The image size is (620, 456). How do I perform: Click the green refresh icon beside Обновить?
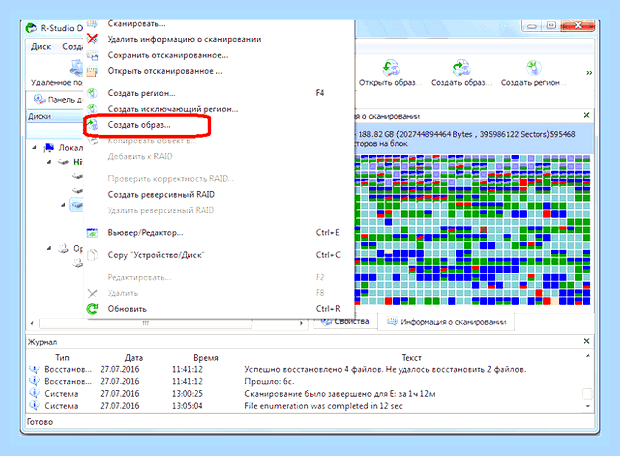pyautogui.click(x=93, y=309)
